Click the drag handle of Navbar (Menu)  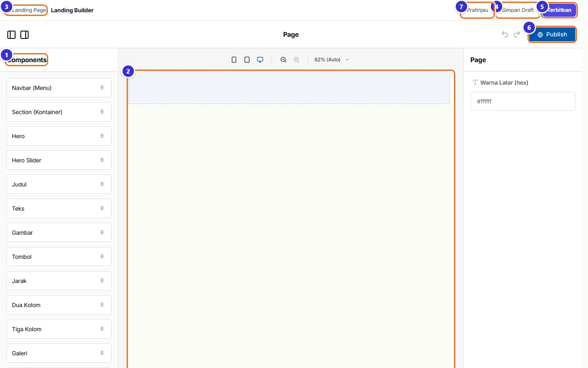point(102,88)
